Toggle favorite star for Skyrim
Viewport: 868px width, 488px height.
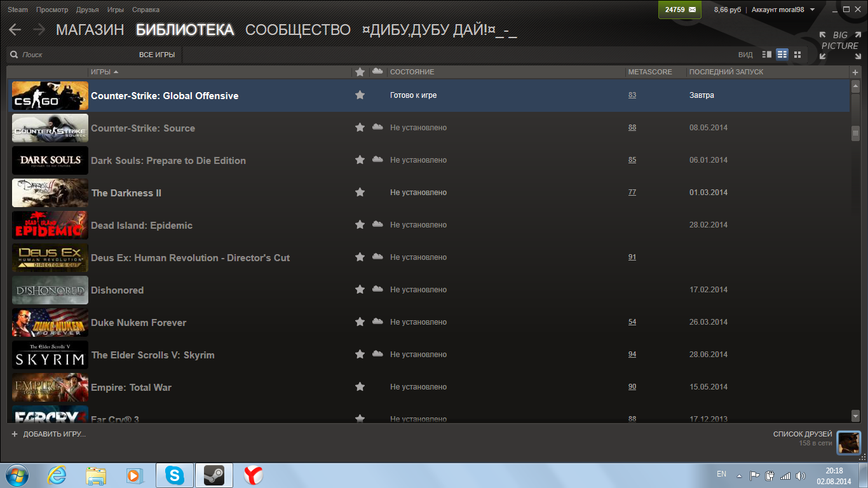click(x=360, y=354)
